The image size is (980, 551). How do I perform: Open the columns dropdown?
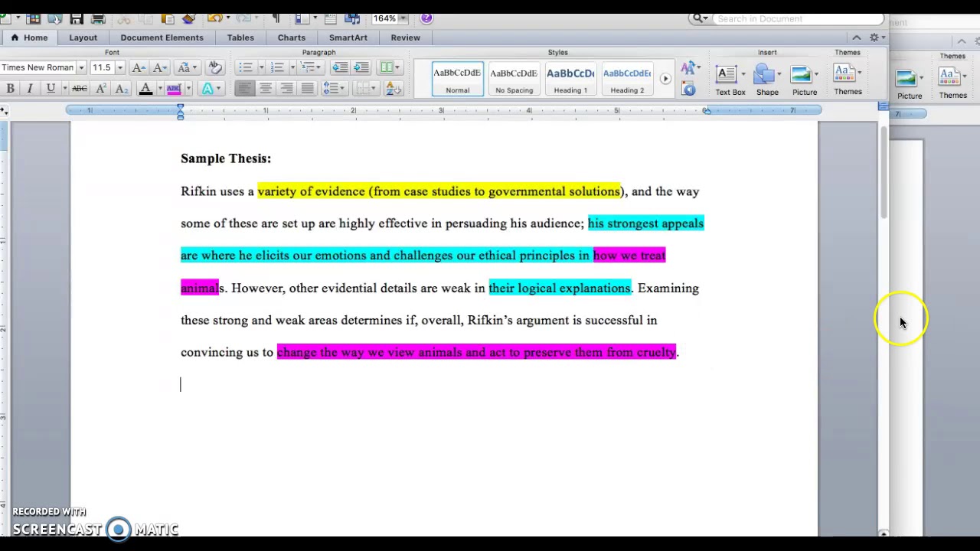pyautogui.click(x=390, y=67)
